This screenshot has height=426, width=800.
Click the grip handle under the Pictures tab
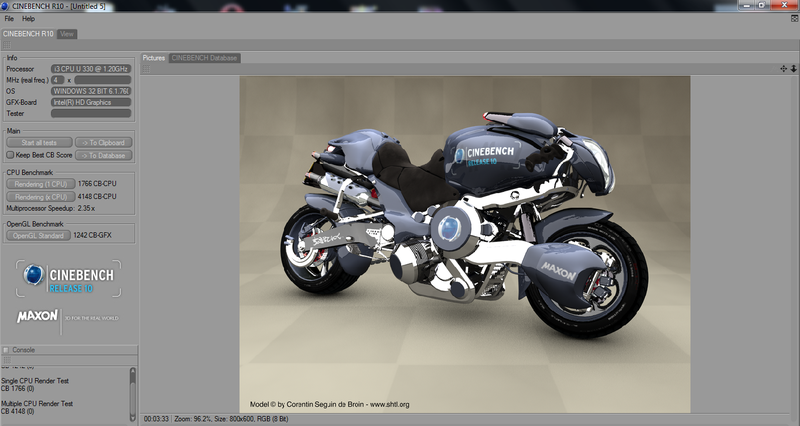click(146, 69)
